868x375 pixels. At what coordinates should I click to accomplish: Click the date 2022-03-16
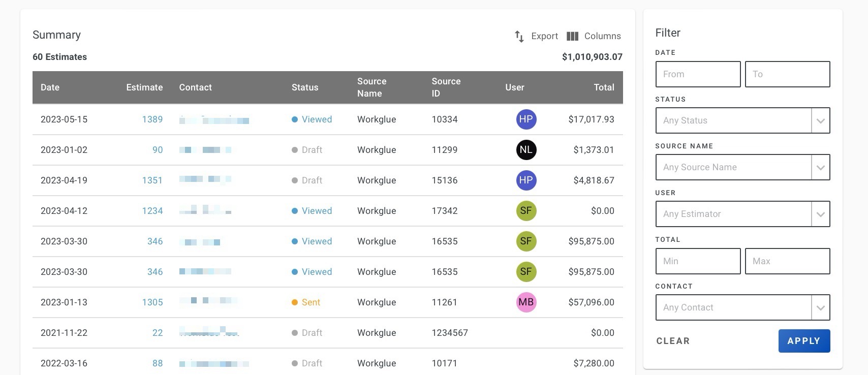(64, 363)
